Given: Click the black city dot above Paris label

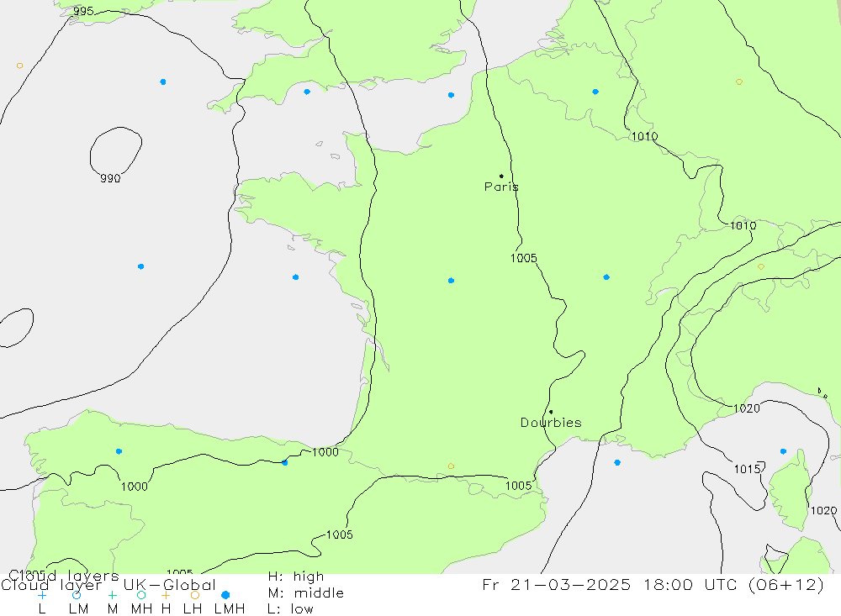Looking at the screenshot, I should (501, 176).
